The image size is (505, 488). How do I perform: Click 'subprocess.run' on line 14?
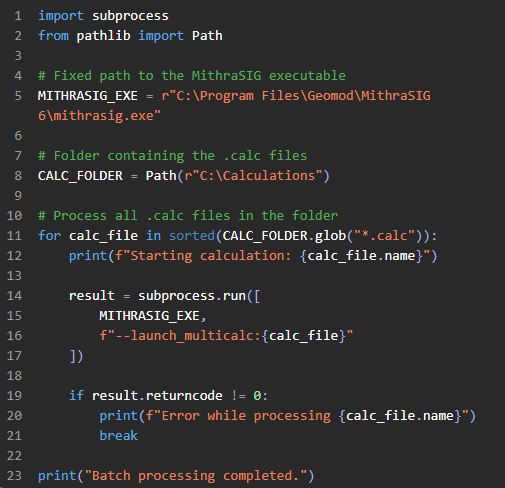coord(192,296)
